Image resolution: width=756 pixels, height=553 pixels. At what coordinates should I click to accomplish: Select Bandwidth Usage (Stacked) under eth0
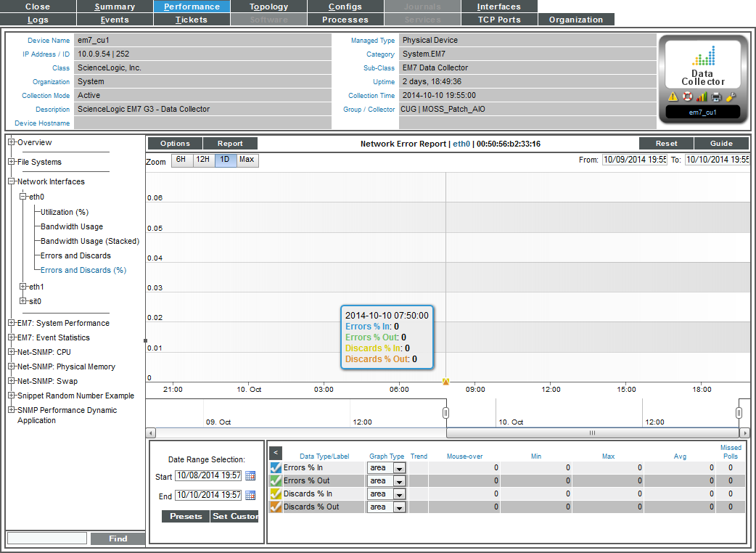coord(90,241)
